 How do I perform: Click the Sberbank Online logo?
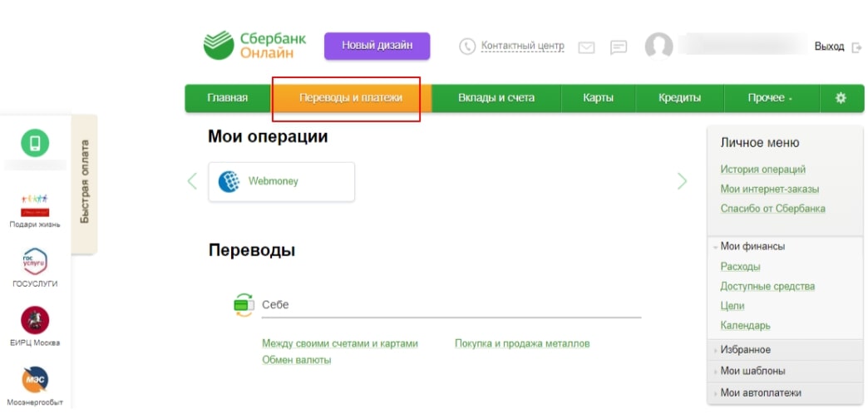254,46
